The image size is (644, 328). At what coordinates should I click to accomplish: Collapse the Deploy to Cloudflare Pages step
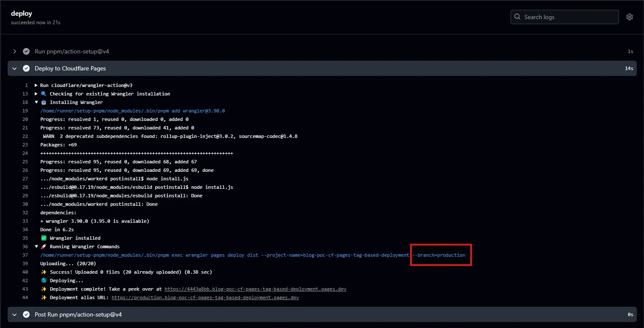pos(14,68)
